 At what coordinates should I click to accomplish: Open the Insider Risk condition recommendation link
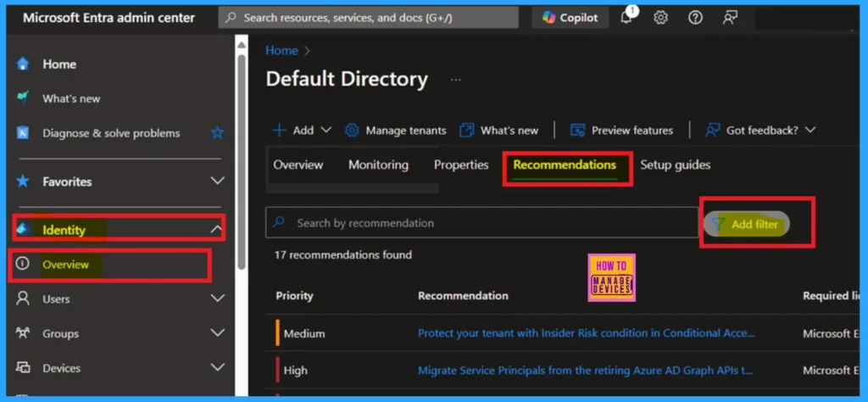pyautogui.click(x=587, y=333)
